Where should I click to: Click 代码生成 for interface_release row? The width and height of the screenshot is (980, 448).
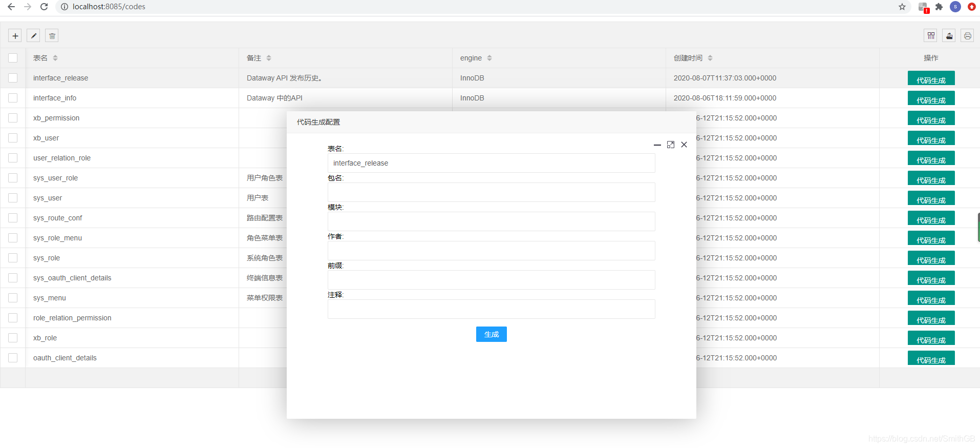tap(931, 78)
